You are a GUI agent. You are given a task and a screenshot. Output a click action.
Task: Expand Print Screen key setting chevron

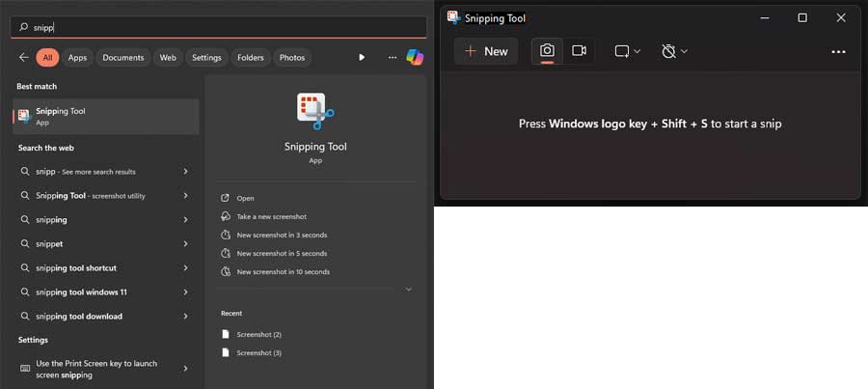click(x=185, y=369)
